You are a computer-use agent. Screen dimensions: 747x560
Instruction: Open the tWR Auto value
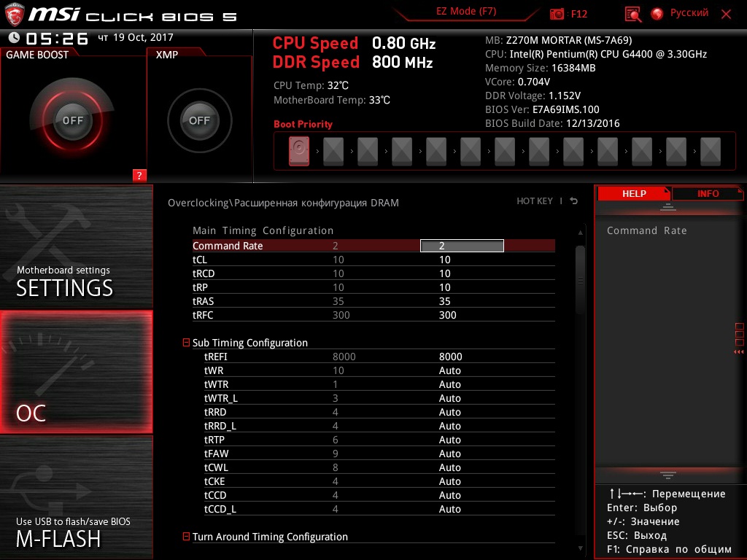pos(449,370)
